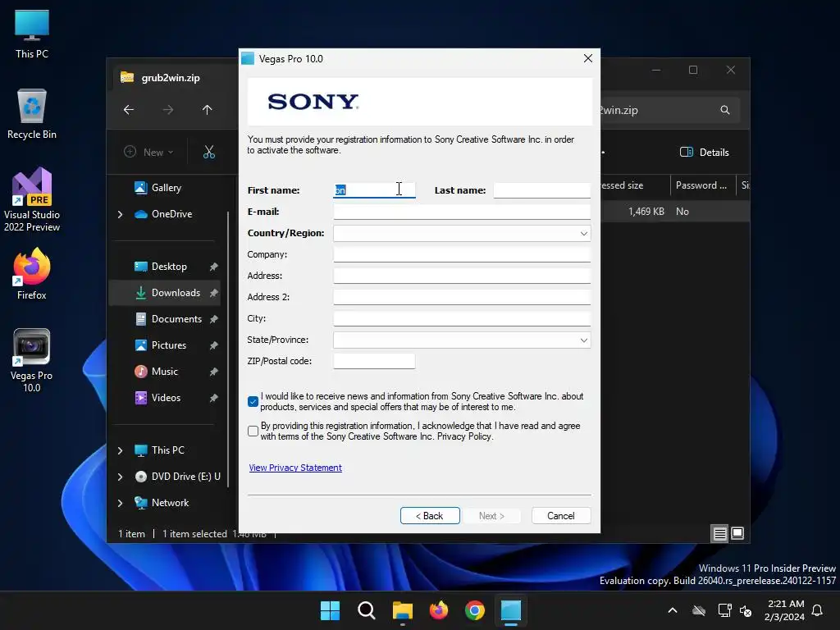
Task: Open the pinned Downloads folder
Action: tap(165, 293)
